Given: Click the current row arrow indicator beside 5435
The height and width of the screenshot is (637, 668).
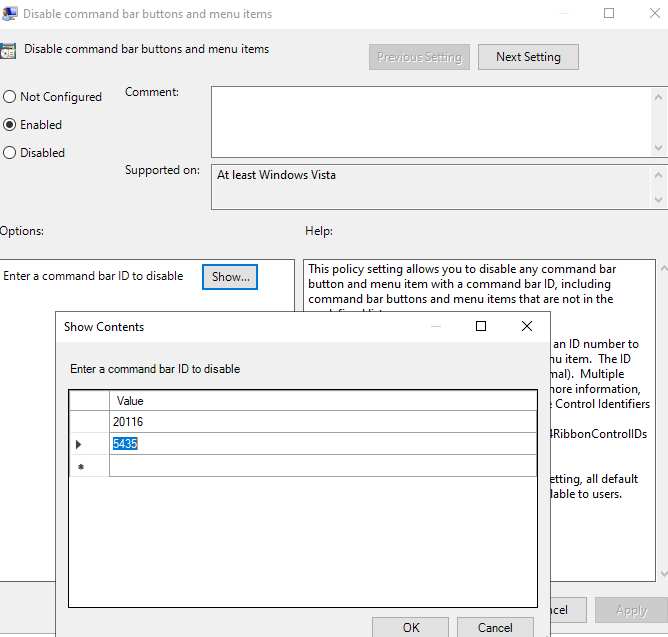Looking at the screenshot, I should click(78, 444).
